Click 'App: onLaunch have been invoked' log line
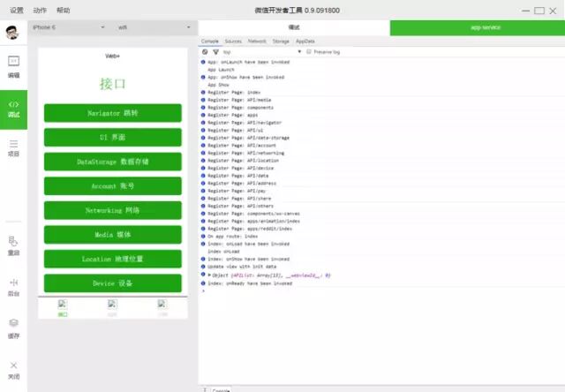 coord(249,62)
